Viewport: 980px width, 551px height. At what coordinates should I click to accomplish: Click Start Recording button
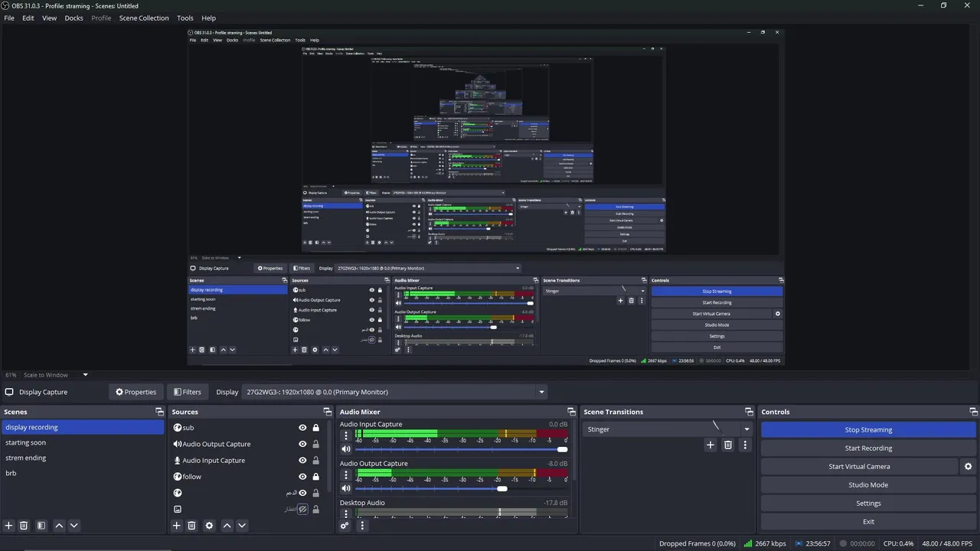pyautogui.click(x=868, y=448)
